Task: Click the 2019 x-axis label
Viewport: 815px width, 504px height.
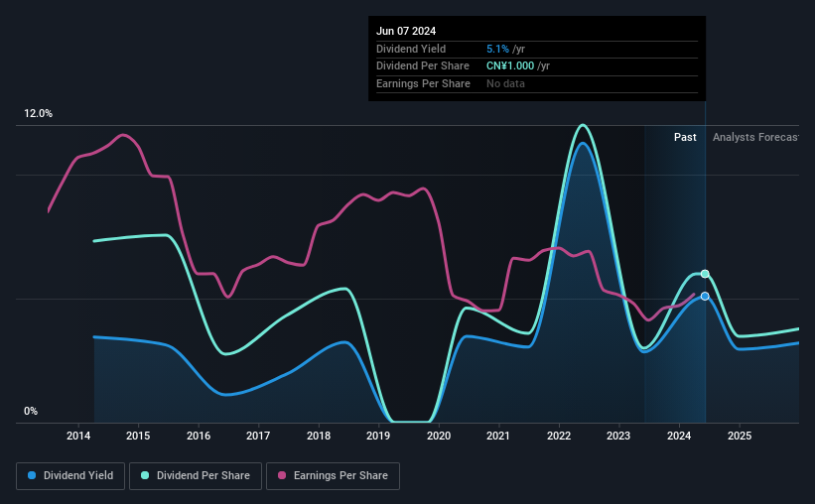Action: coord(378,436)
